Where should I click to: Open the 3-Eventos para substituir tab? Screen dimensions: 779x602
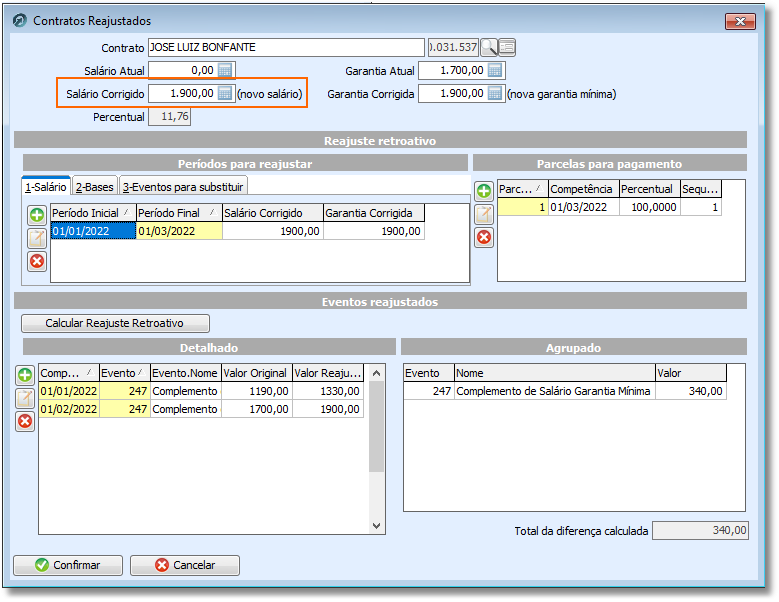coord(183,187)
